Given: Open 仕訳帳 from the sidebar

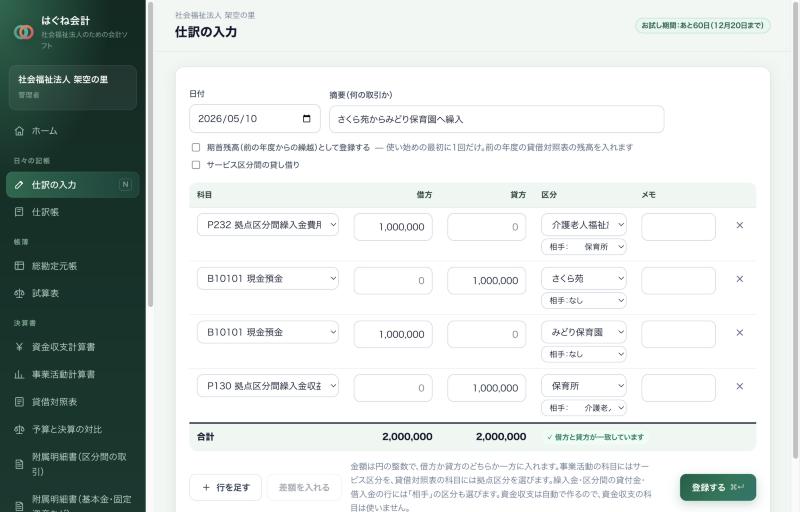Looking at the screenshot, I should (x=72, y=212).
